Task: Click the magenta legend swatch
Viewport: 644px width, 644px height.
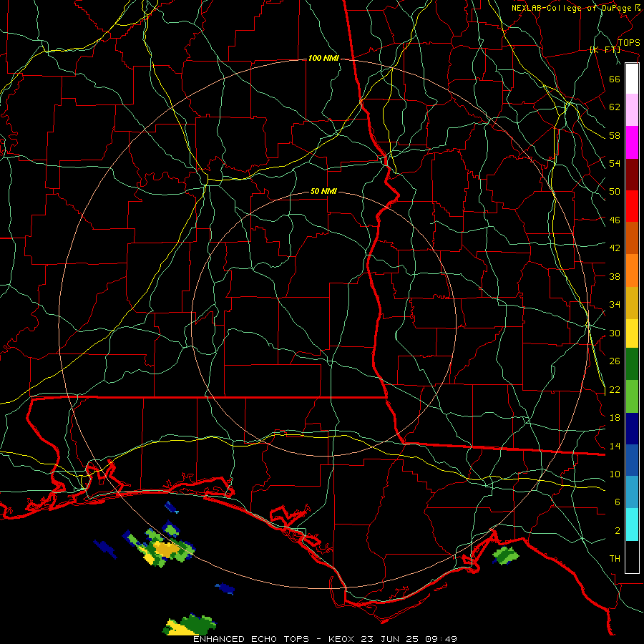Action: pyautogui.click(x=632, y=142)
